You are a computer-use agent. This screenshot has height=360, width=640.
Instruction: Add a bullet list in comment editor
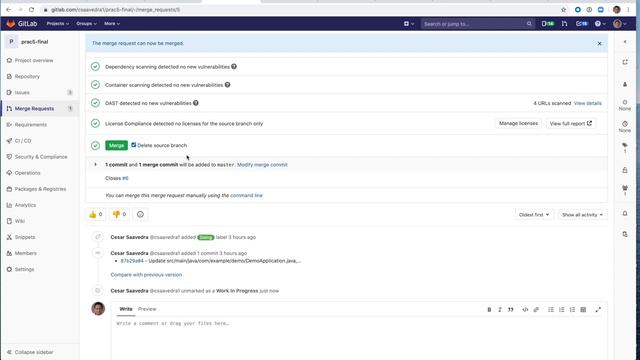click(551, 310)
